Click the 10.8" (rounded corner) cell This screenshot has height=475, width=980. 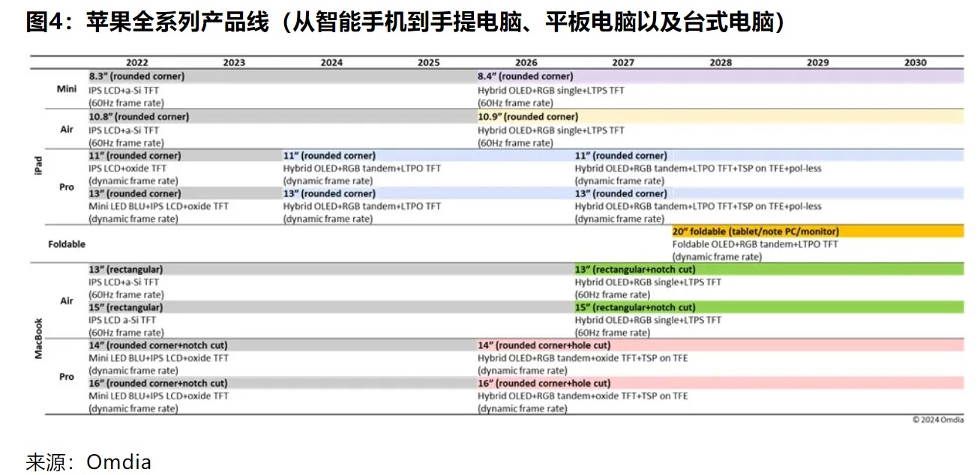point(283,117)
